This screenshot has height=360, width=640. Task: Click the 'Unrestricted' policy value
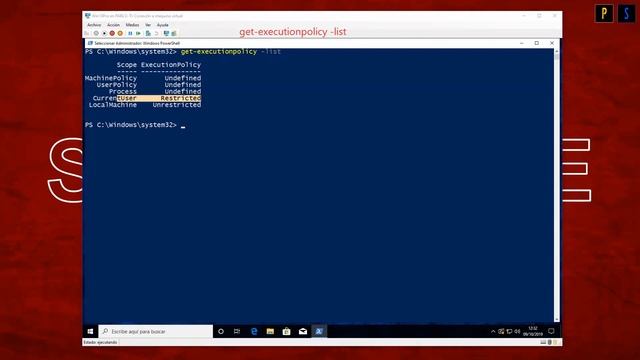click(177, 105)
